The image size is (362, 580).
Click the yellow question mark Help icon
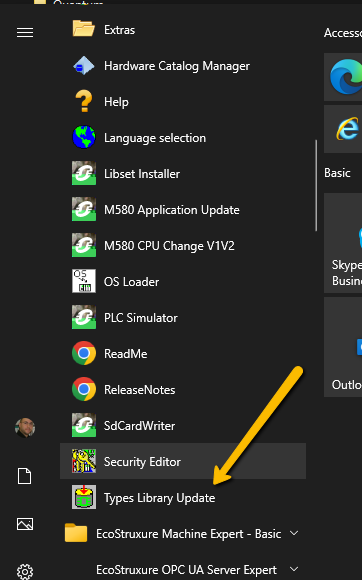coord(84,101)
